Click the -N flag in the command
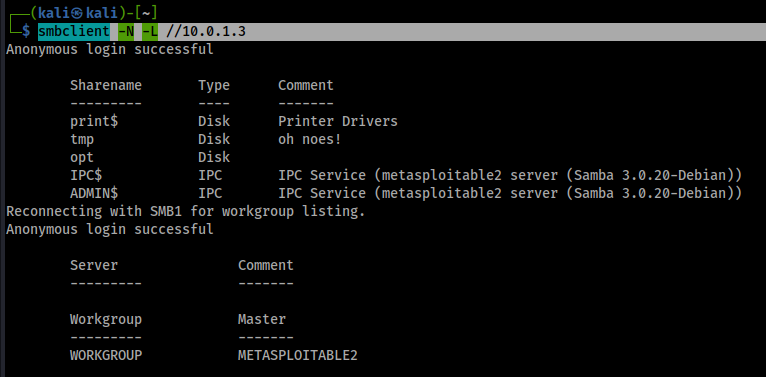The width and height of the screenshot is (766, 377). (126, 32)
